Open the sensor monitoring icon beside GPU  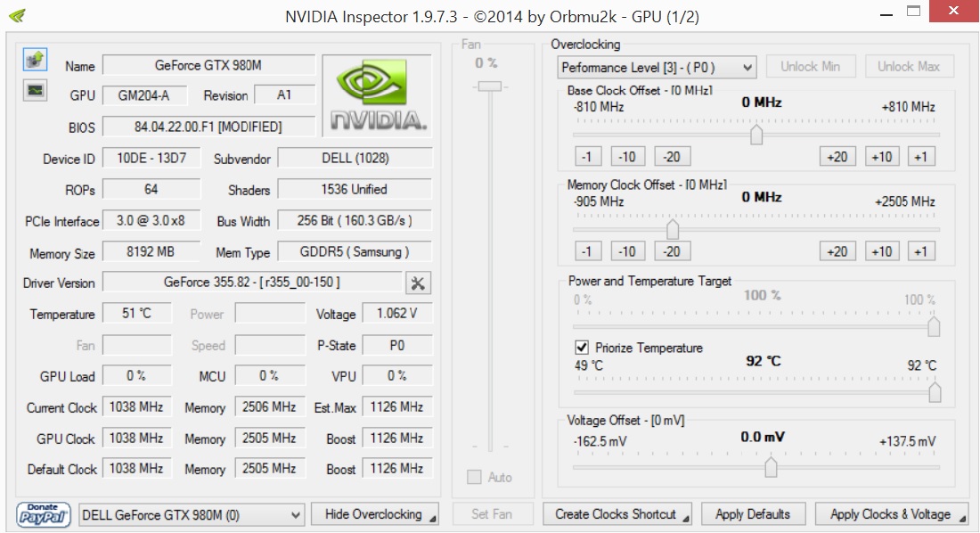click(35, 91)
